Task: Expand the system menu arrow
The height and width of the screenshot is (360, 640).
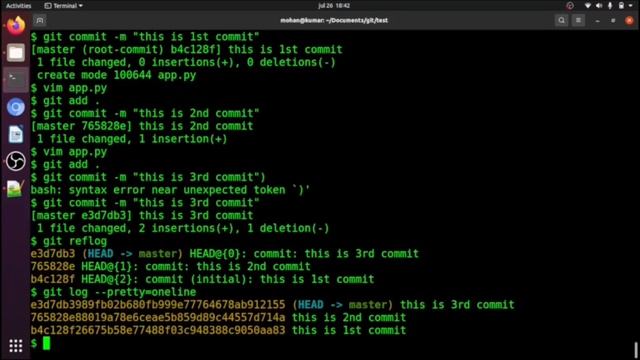Action: tap(631, 6)
